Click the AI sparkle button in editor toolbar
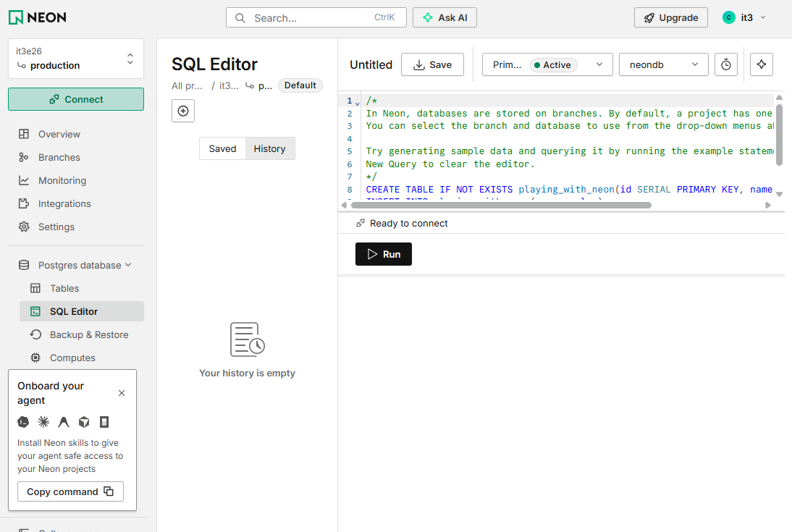792x532 pixels. pyautogui.click(x=761, y=64)
